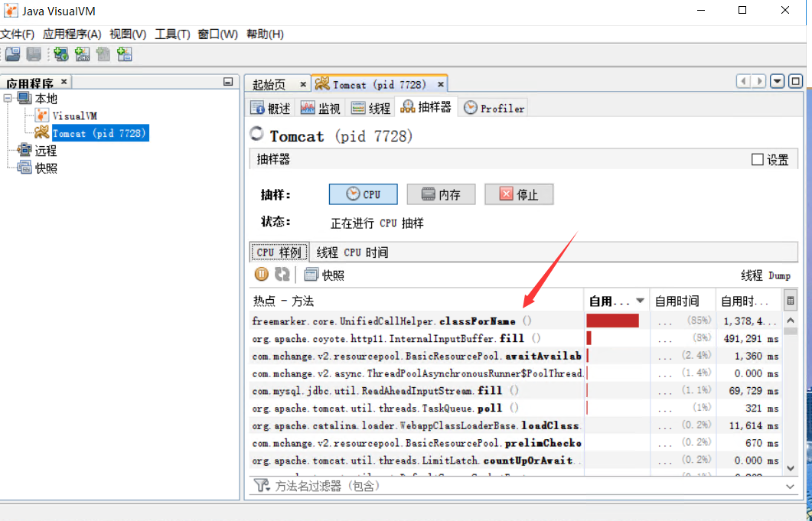Switch to the 监视 tab
The height and width of the screenshot is (521, 812).
[321, 108]
